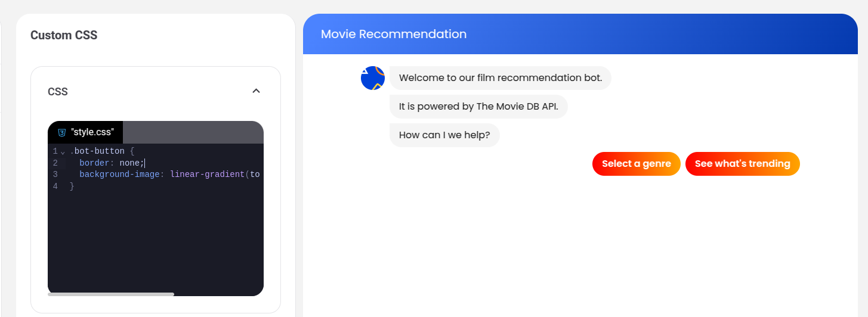Collapse the CSS section with the chevron
The image size is (868, 317).
coord(256,91)
